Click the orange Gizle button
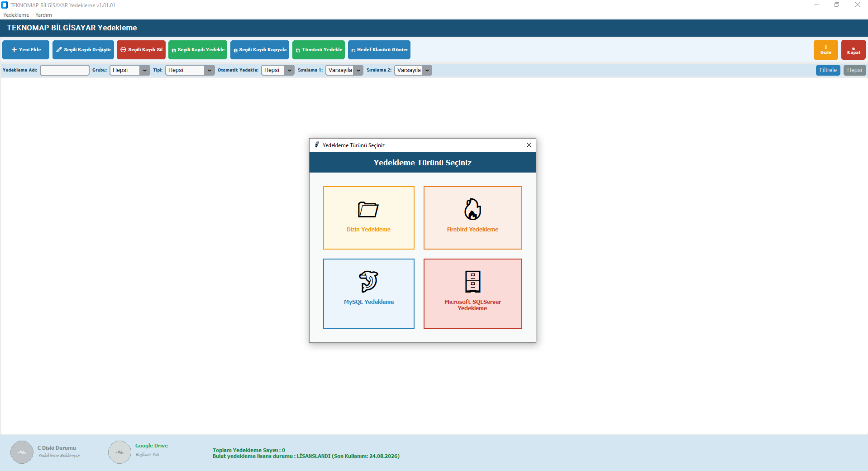The image size is (868, 471). pyautogui.click(x=825, y=50)
